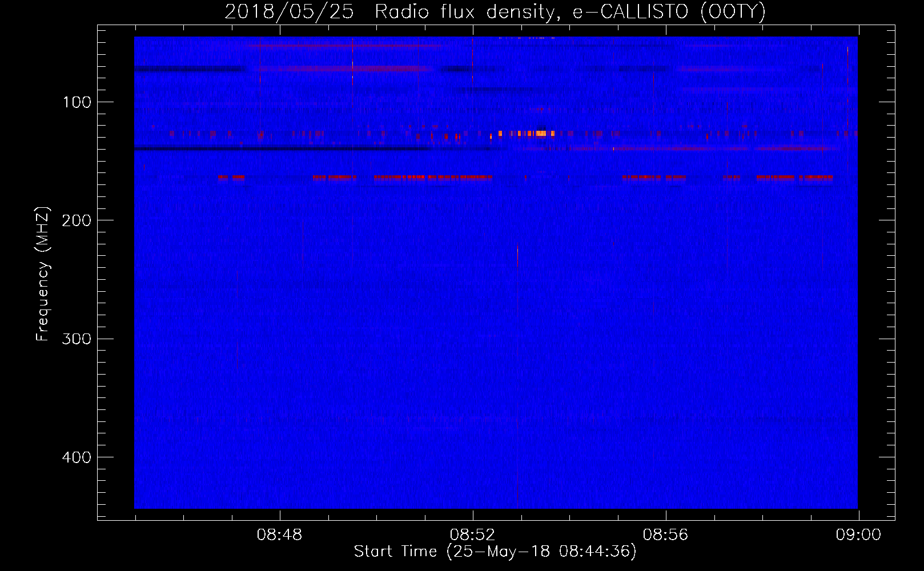Click the 300 frequency tick label

[x=77, y=339]
